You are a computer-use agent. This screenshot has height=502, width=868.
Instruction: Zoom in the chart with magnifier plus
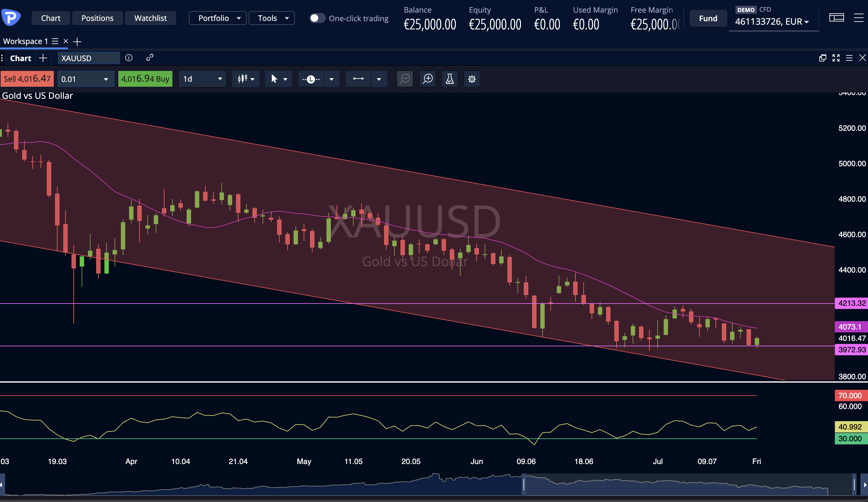(x=427, y=79)
